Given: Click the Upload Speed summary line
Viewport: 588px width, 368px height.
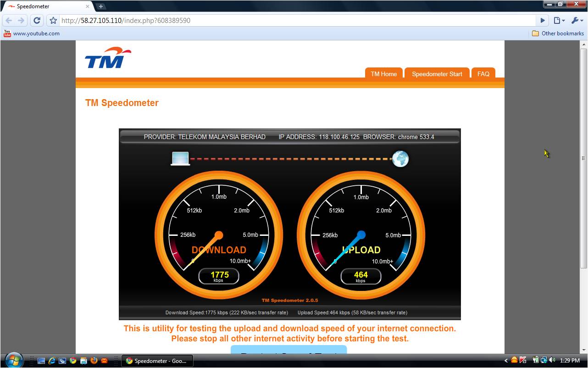Looking at the screenshot, I should 352,312.
